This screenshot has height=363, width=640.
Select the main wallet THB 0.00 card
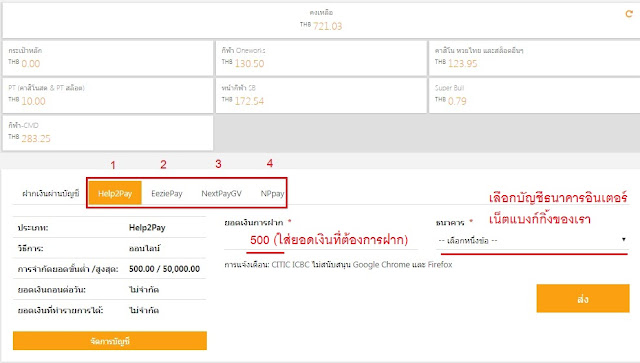pyautogui.click(x=108, y=58)
